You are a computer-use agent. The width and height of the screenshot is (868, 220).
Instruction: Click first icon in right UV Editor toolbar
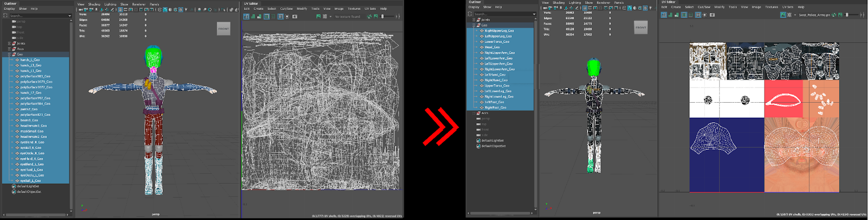click(663, 15)
